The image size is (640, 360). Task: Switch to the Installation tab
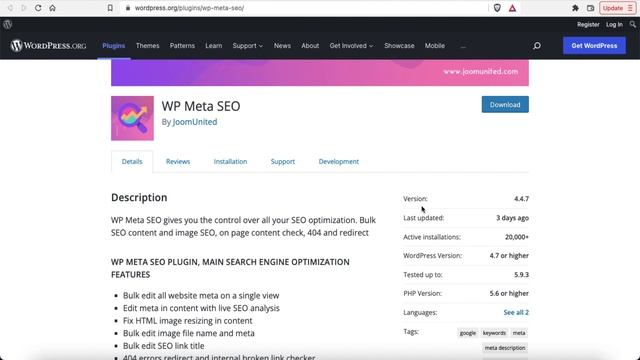coord(230,162)
